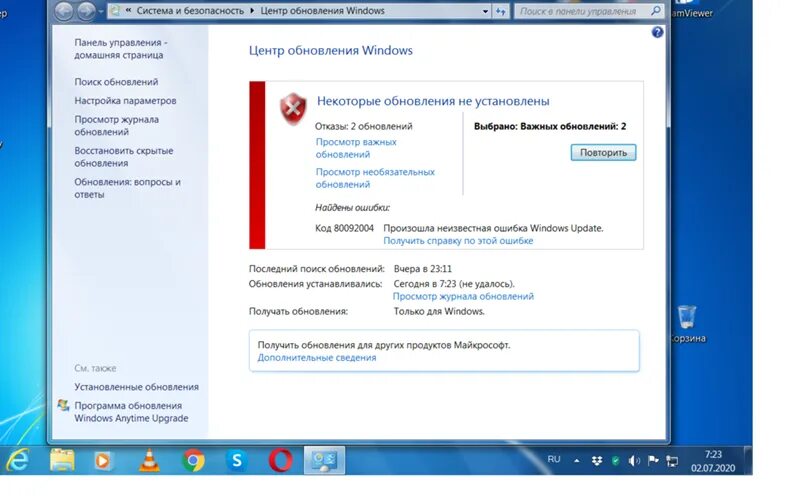Click Получить справку по этой ошибке

(x=458, y=241)
